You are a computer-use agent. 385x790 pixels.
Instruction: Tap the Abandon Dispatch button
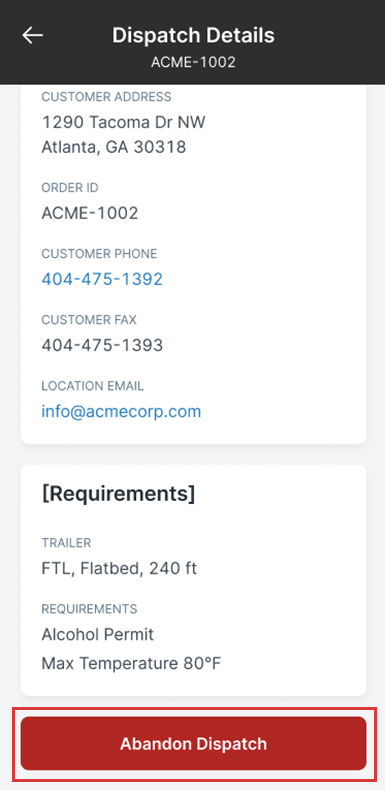[x=194, y=744]
